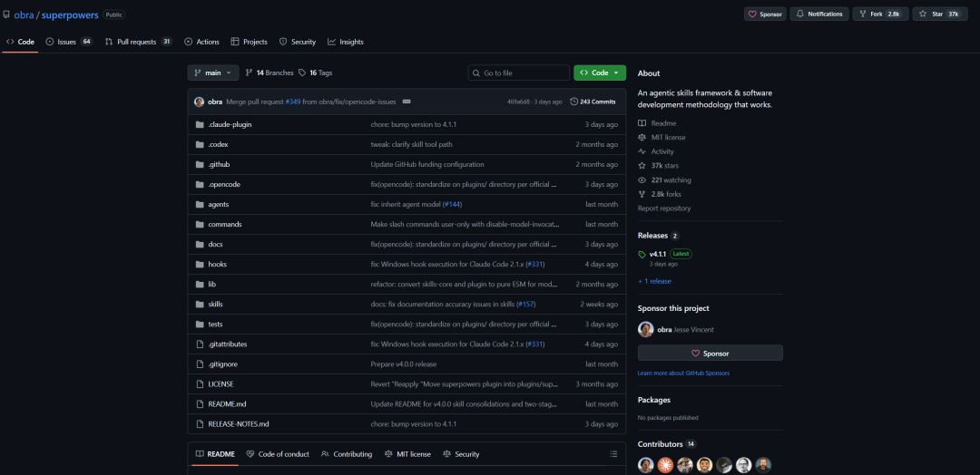Select the Code of conduct tab
Image resolution: width=980 pixels, height=475 pixels.
point(278,454)
